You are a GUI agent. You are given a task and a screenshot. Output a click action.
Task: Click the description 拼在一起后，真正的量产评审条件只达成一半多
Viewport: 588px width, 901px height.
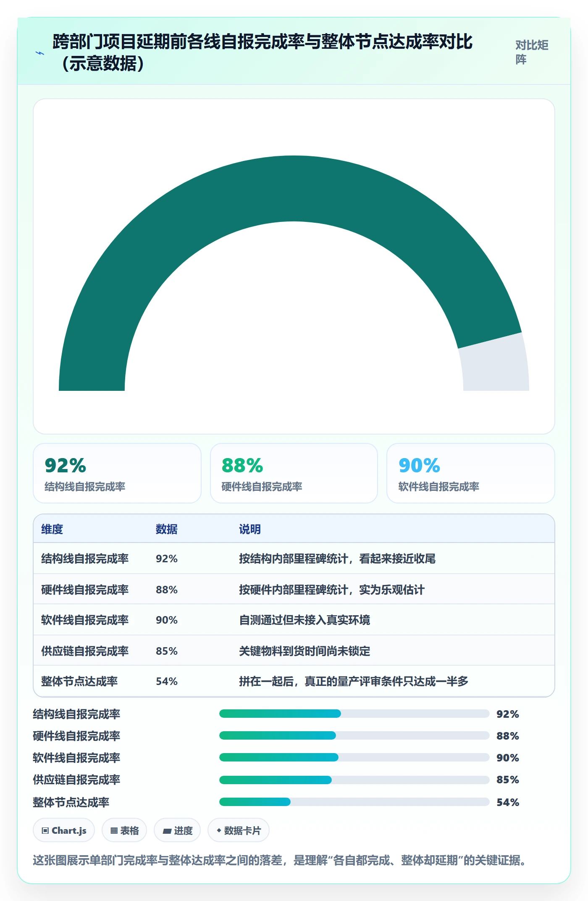tap(354, 681)
